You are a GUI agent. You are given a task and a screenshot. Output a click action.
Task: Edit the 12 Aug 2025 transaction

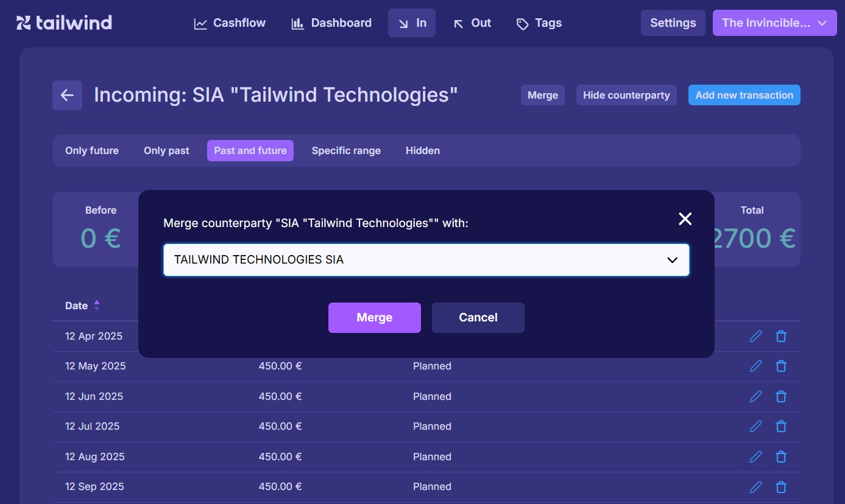756,457
